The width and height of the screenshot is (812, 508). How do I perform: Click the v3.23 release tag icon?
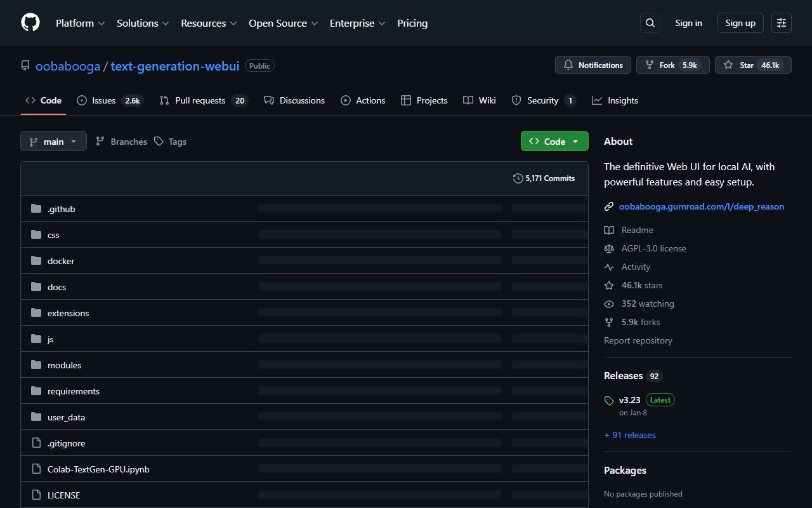(x=608, y=400)
